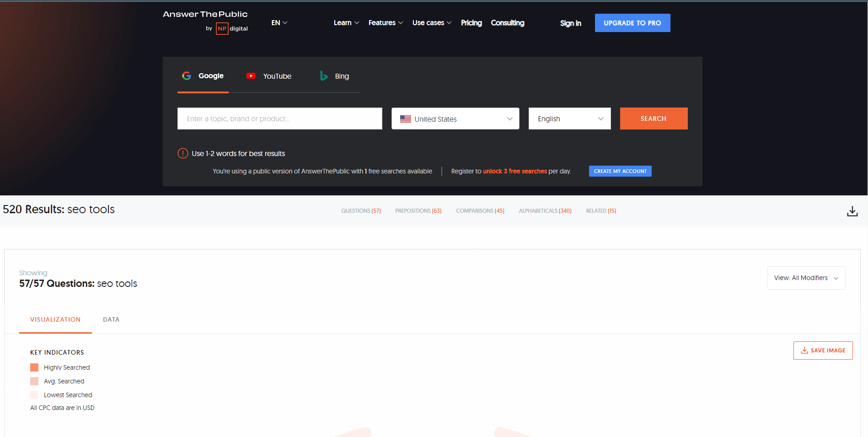Click '57/57 Questions: seo tools' text
This screenshot has height=437, width=868.
[x=78, y=284]
